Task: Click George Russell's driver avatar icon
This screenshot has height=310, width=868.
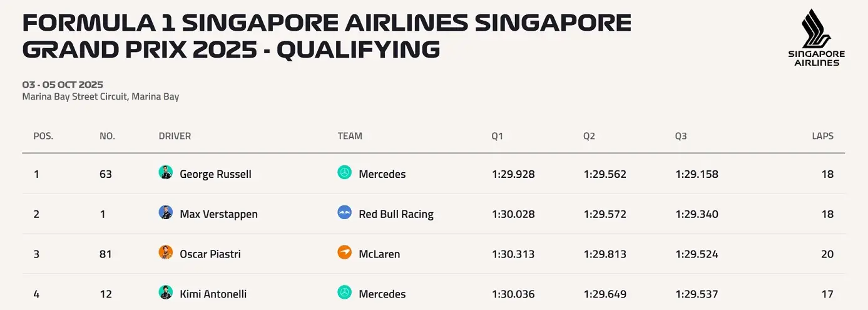Action: (166, 173)
